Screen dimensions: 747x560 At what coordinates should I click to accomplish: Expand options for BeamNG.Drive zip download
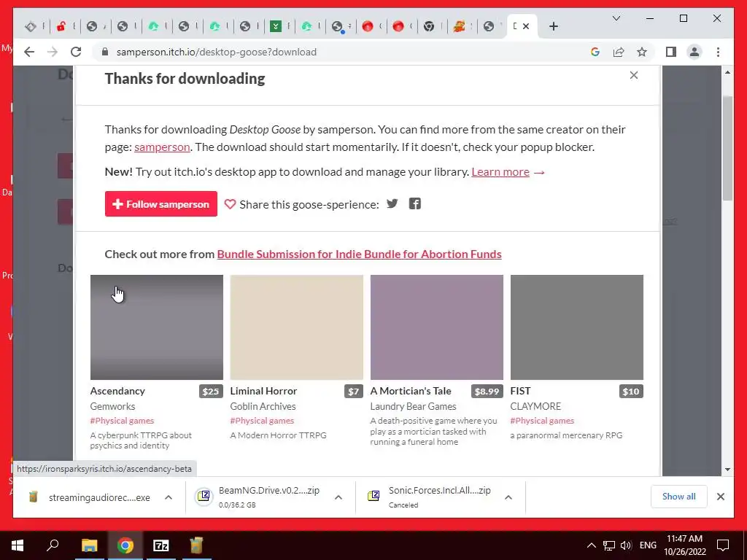tap(338, 497)
